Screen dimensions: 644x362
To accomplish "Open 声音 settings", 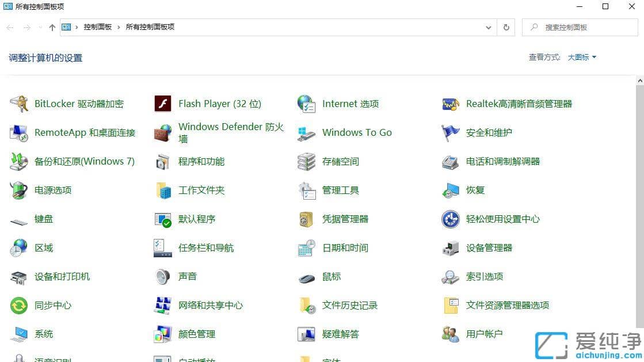I will click(x=188, y=276).
